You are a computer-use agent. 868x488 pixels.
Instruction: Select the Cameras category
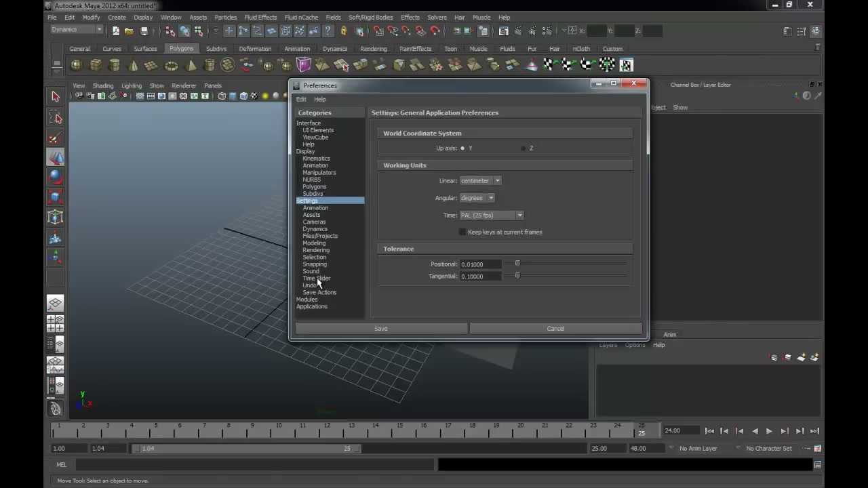(x=314, y=222)
